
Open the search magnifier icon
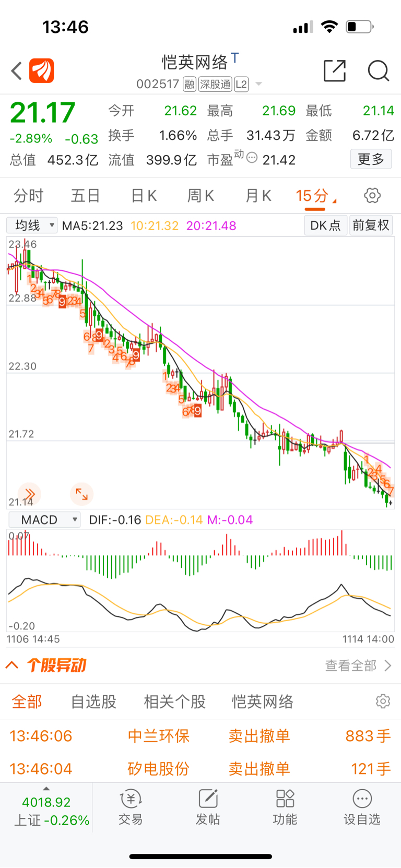tap(379, 70)
